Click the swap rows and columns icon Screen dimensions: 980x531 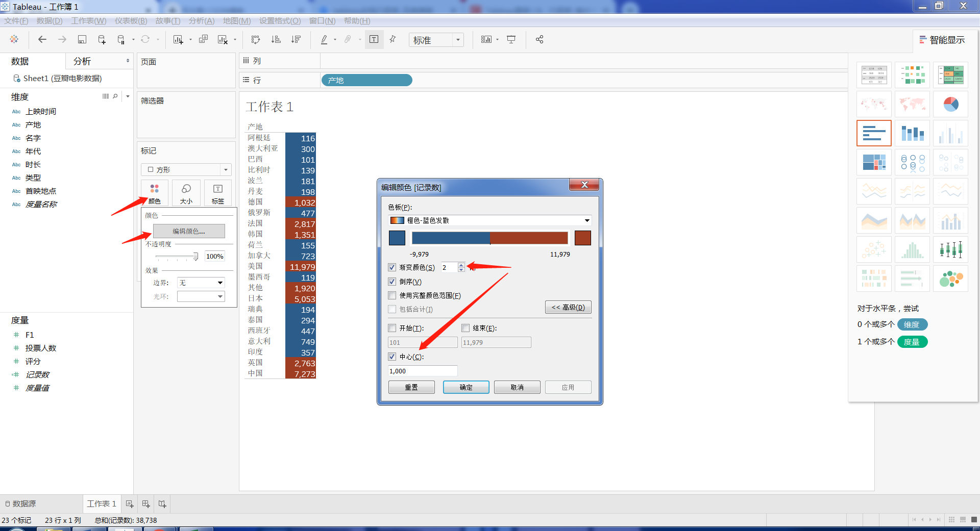coord(256,39)
